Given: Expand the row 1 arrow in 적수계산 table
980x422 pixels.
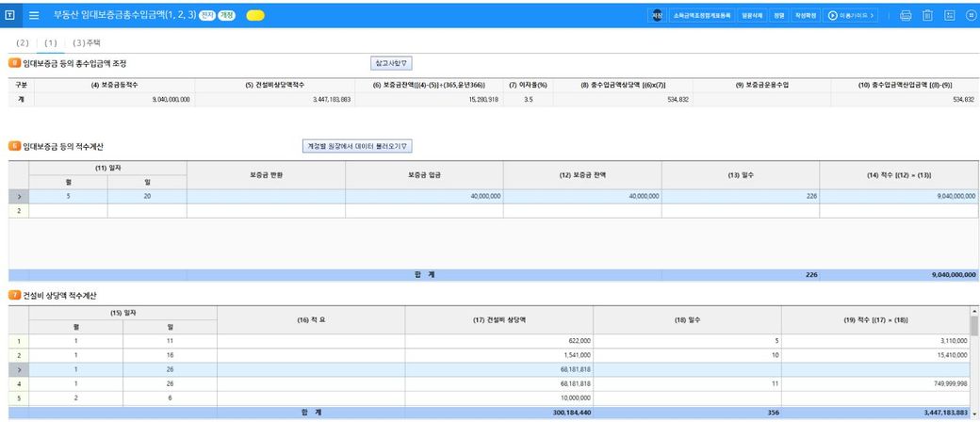Looking at the screenshot, I should 19,196.
